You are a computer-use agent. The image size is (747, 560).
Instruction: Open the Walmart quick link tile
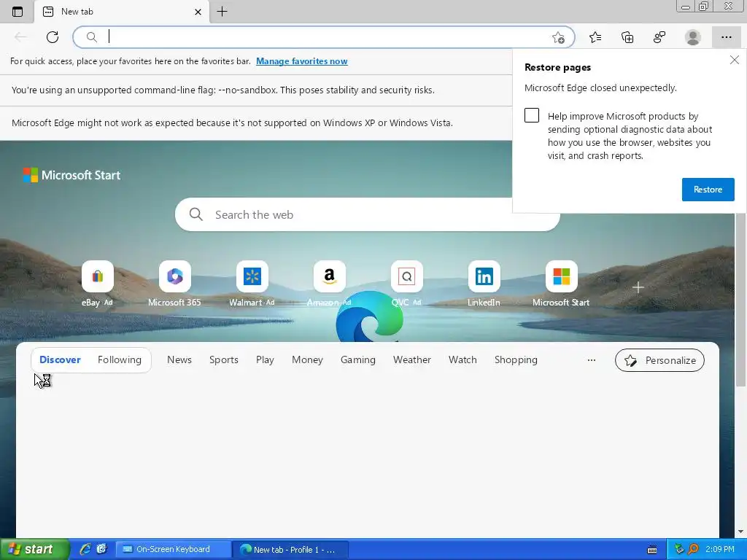click(252, 284)
